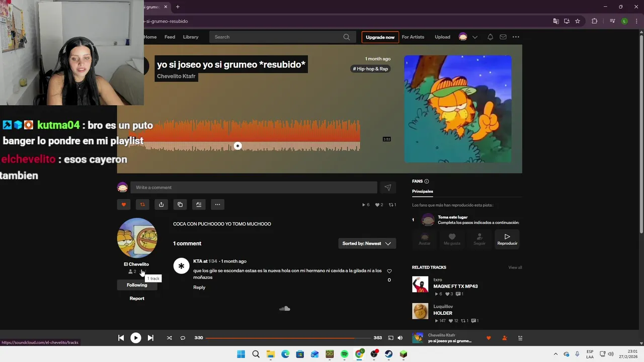
Task: Open Steam from the taskbar
Action: point(388,354)
